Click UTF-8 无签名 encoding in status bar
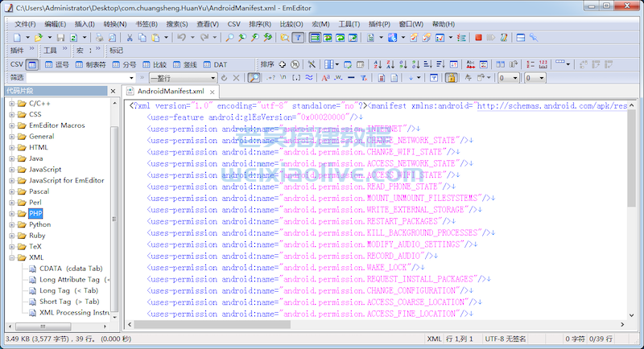The image size is (644, 349). pyautogui.click(x=506, y=339)
